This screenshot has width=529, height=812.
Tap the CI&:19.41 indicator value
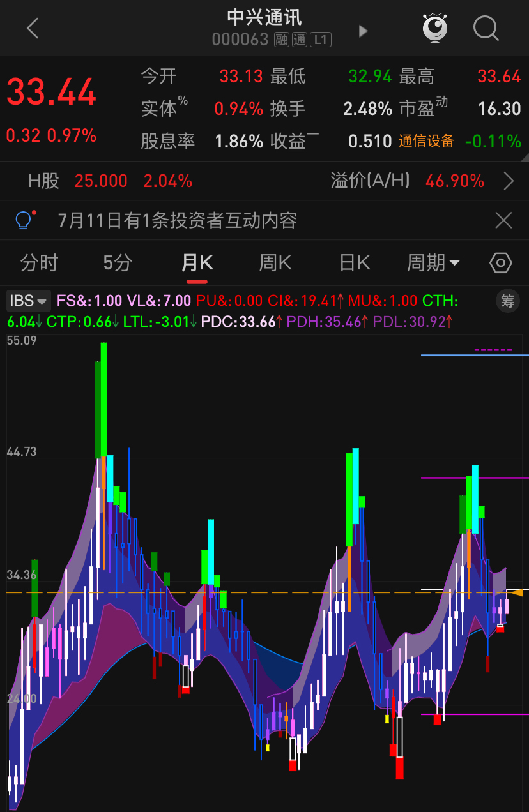pos(305,300)
